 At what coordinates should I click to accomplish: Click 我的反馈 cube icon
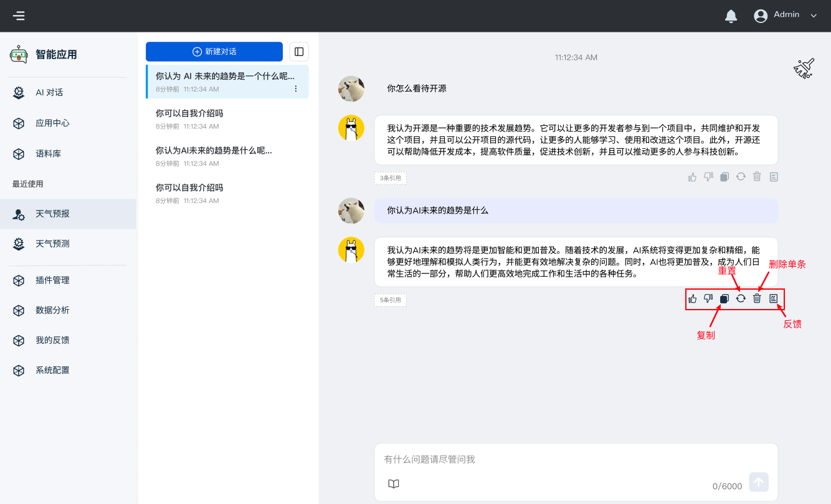[x=19, y=340]
